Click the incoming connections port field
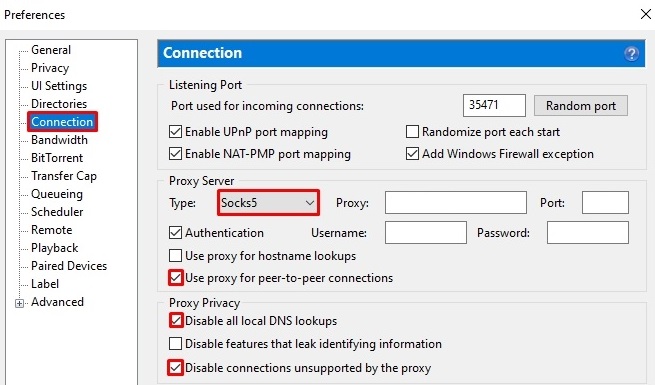The image size is (655, 385). click(494, 105)
